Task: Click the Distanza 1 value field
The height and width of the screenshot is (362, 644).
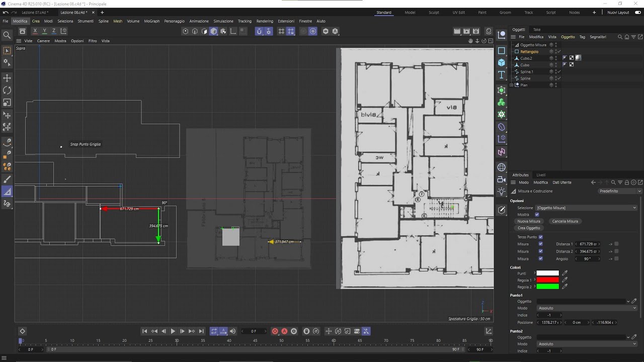Action: tap(587, 244)
